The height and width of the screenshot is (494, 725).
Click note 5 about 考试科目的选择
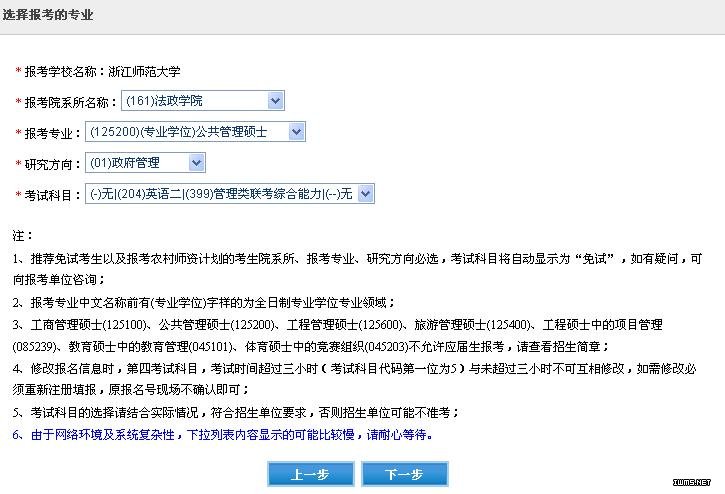236,412
